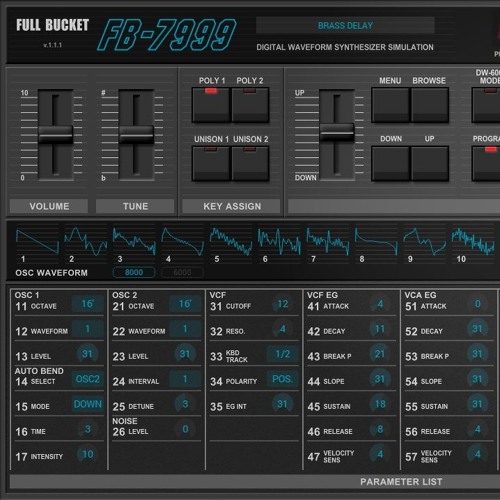The image size is (500, 500).
Task: Click VCA EG sustain knob
Action: pyautogui.click(x=477, y=404)
